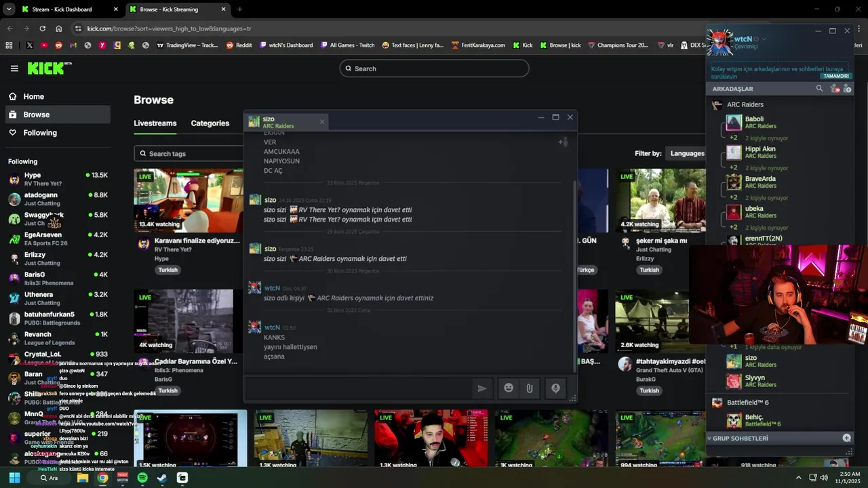Click the Search tags field
This screenshot has width=868, height=488.
pyautogui.click(x=189, y=154)
